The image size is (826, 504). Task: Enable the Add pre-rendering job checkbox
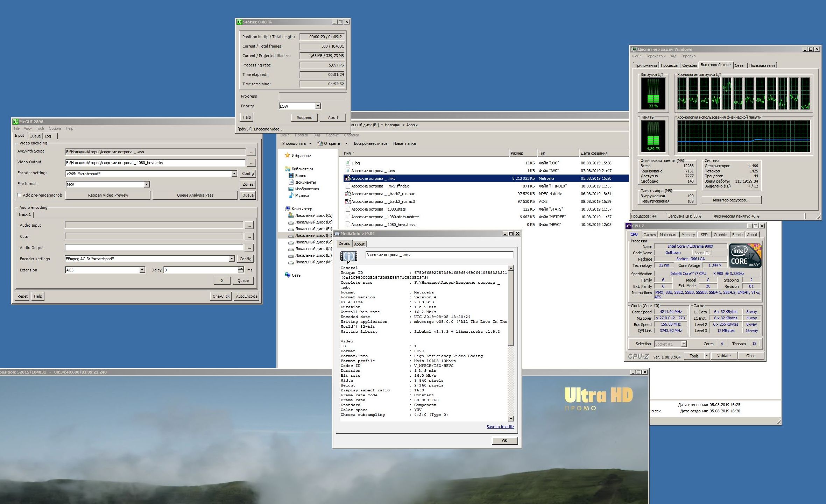point(19,195)
